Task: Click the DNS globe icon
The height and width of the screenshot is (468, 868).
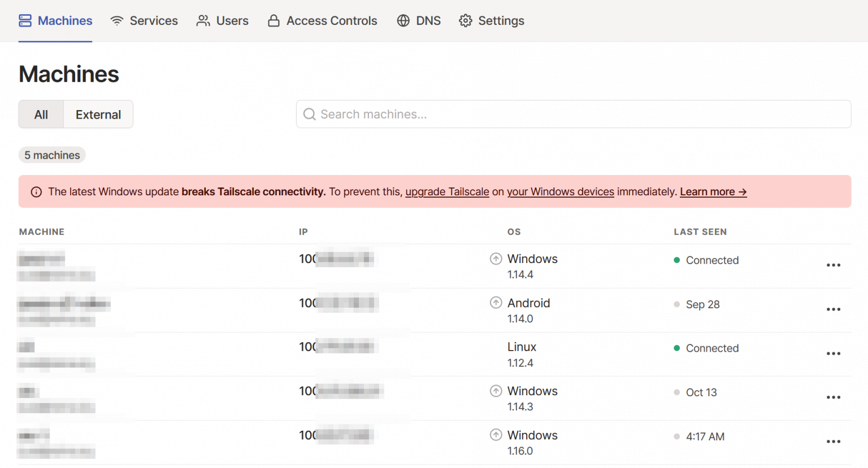Action: 403,21
